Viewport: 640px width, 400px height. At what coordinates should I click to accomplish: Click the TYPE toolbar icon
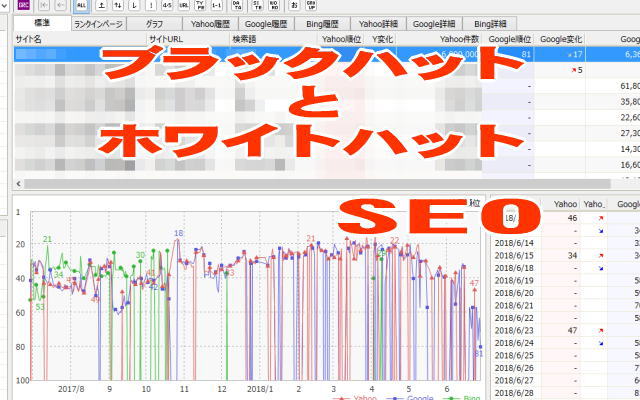click(x=200, y=5)
